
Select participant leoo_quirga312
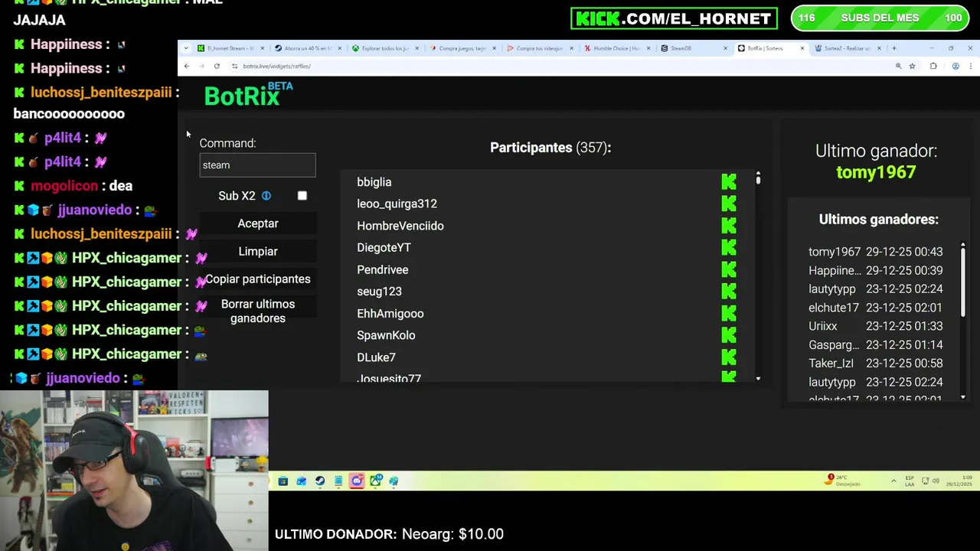coord(397,204)
